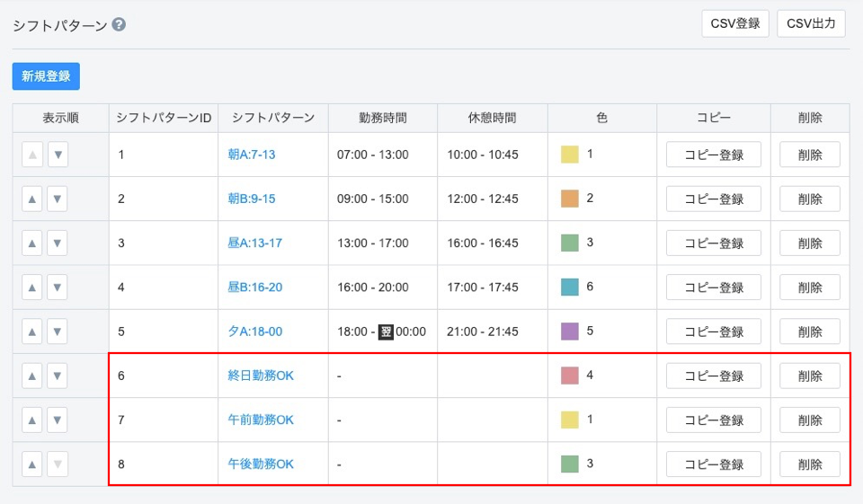Move row 8 午後勤務OK up
This screenshot has width=863, height=504.
point(32,464)
